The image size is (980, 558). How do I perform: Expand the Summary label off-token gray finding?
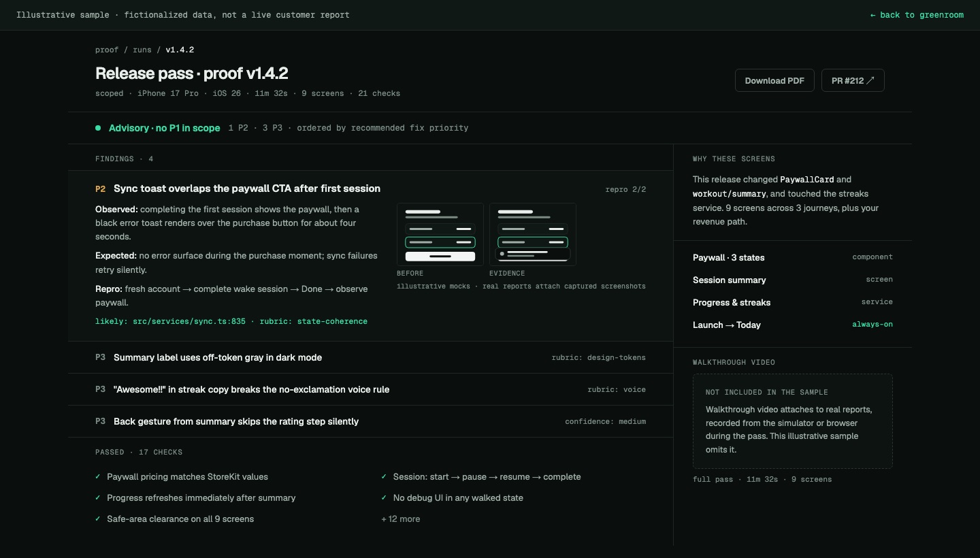click(371, 357)
